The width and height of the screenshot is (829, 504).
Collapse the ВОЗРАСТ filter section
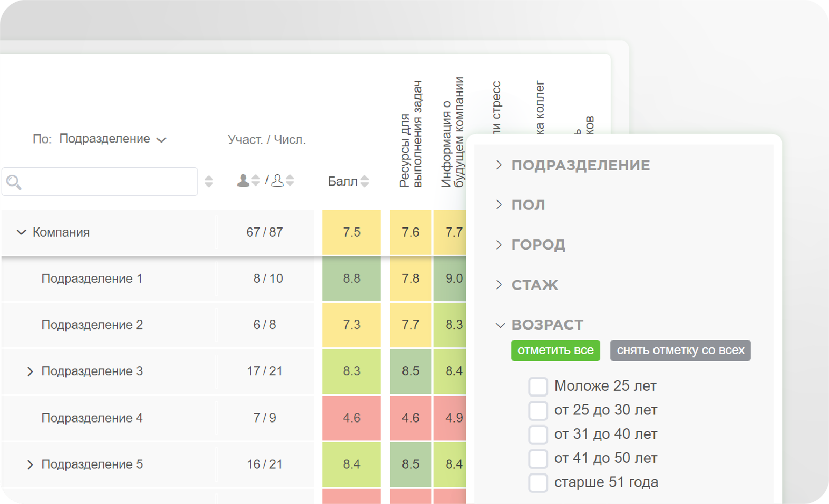pos(500,325)
